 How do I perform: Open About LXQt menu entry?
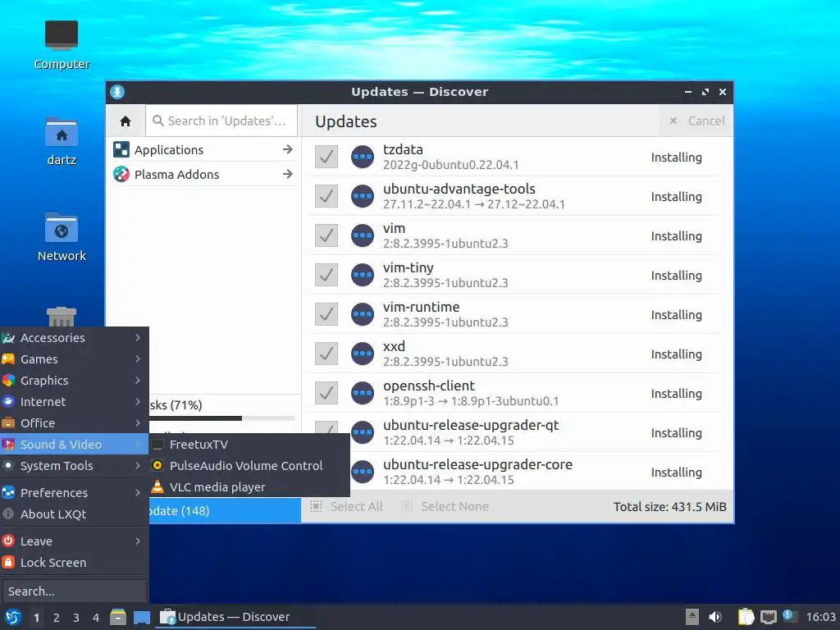click(75, 514)
